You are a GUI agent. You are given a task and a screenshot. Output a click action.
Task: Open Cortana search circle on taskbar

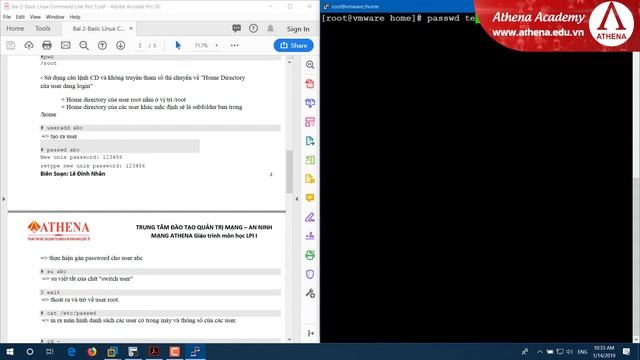click(30, 351)
